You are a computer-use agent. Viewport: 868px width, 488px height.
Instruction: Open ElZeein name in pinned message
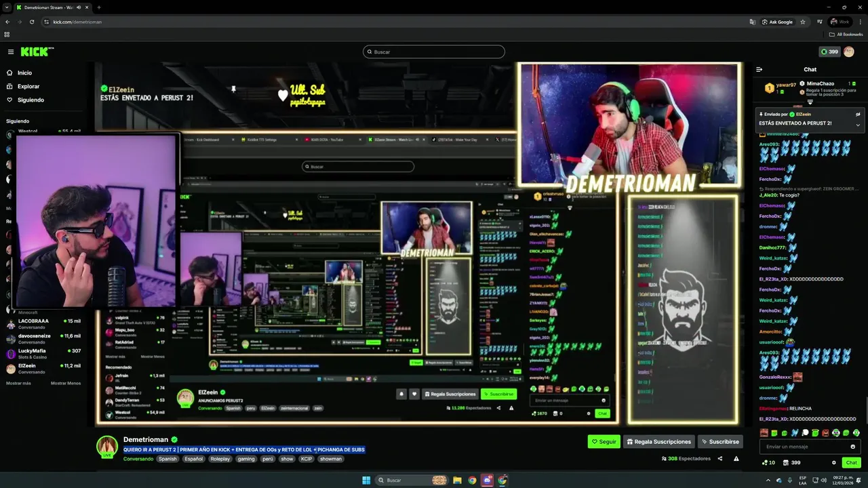[804, 114]
